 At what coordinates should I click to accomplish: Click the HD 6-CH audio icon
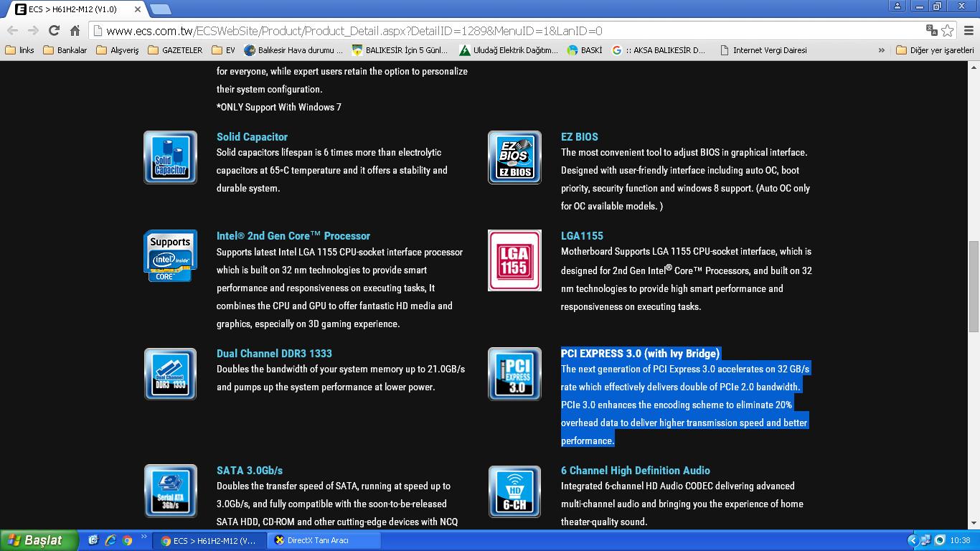coord(514,491)
